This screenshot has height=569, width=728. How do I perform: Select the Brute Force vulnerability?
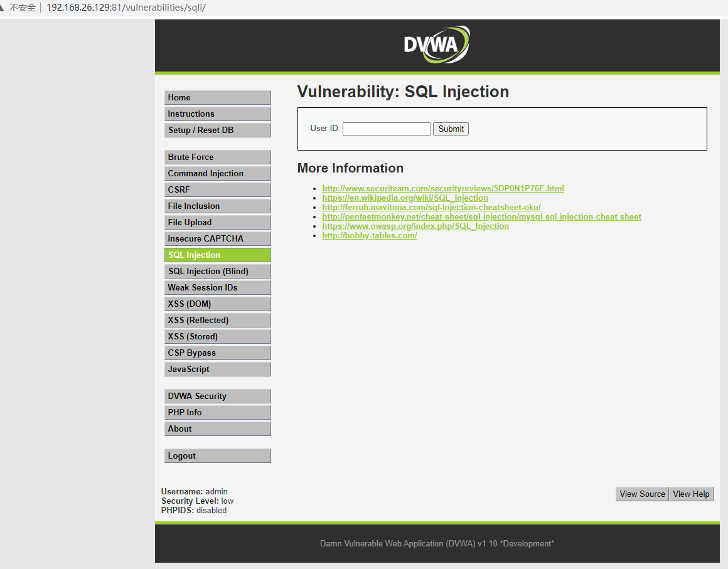[x=217, y=157]
